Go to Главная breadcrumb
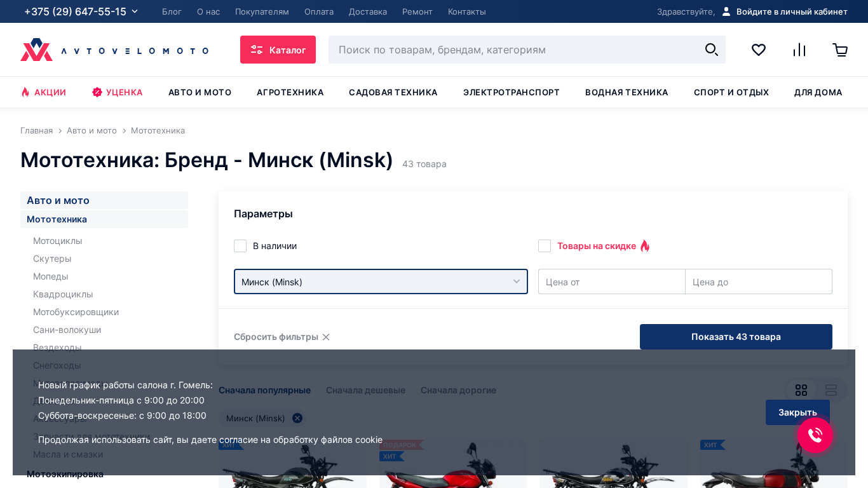 pyautogui.click(x=36, y=130)
